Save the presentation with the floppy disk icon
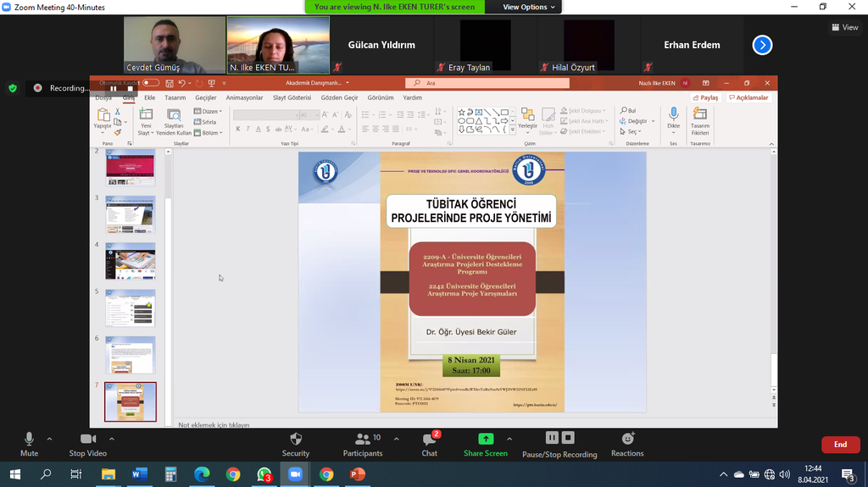 click(x=170, y=83)
